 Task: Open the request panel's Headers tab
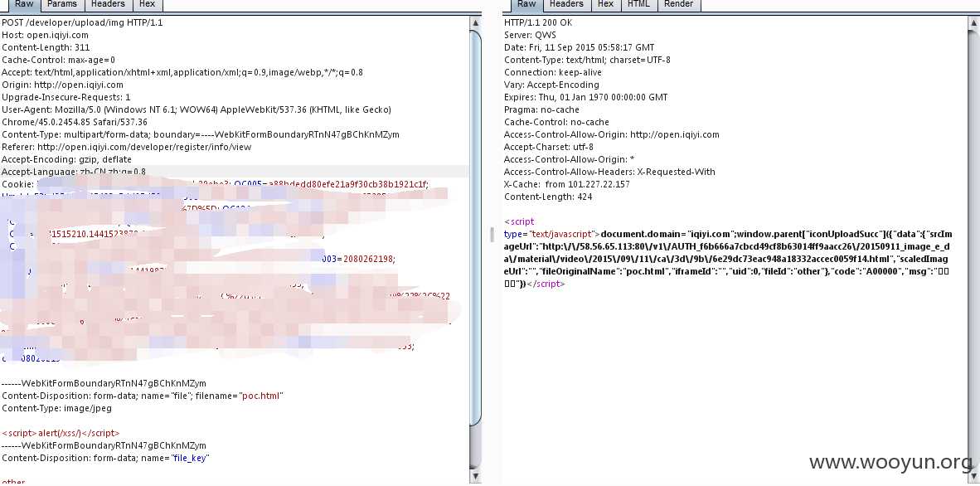pos(108,4)
